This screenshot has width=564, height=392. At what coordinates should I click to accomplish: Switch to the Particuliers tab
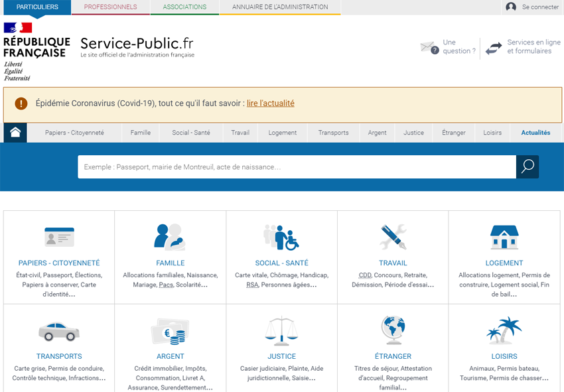coord(37,7)
